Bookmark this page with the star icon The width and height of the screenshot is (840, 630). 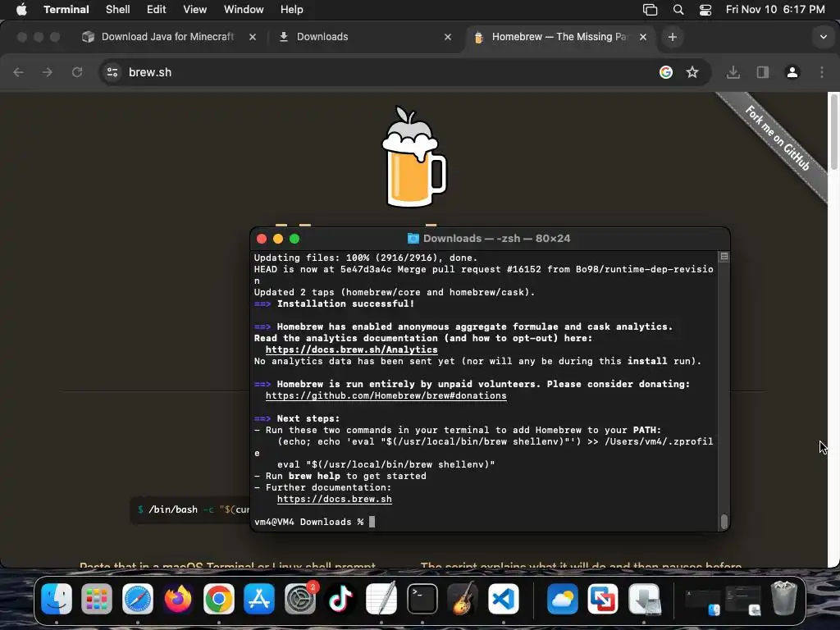(692, 72)
